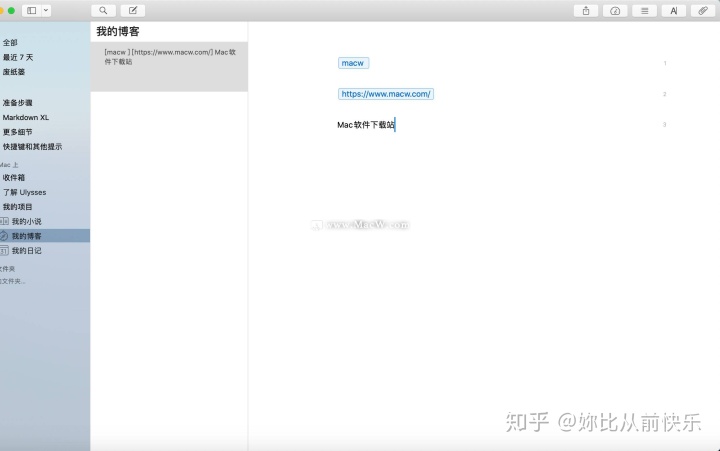Create a new sheet with compose icon
This screenshot has height=451, width=720.
point(133,11)
